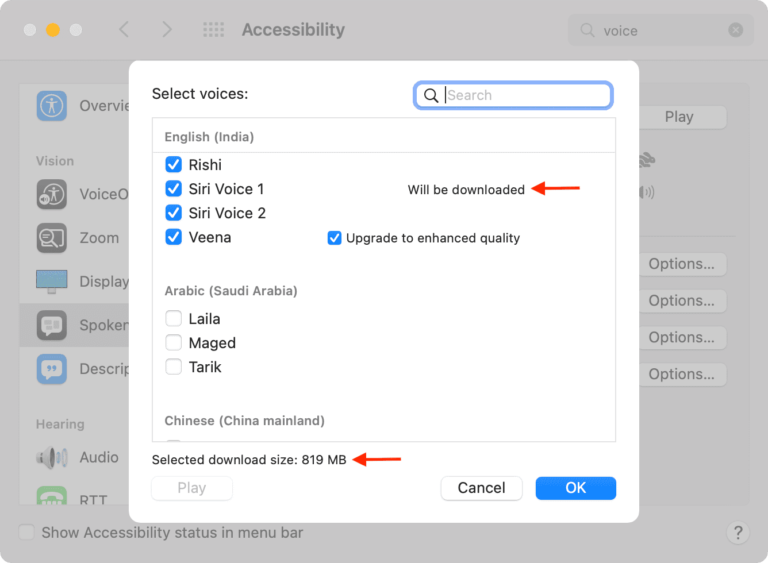Click the help question mark button
Viewport: 768px width, 563px height.
[736, 532]
